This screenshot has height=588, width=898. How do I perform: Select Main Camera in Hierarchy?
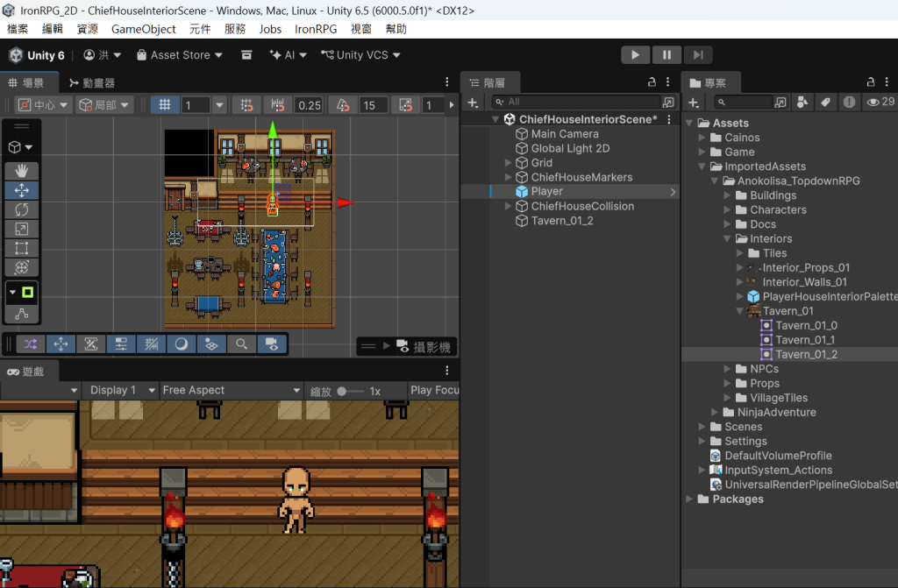point(565,134)
